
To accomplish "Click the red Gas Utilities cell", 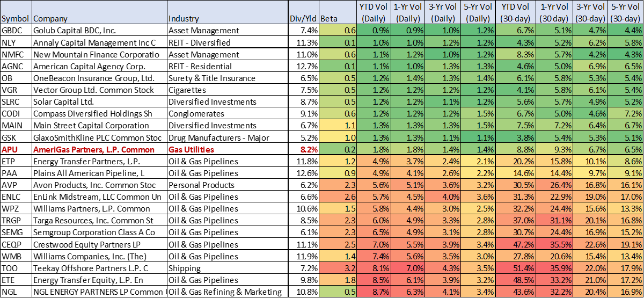I will click(228, 150).
